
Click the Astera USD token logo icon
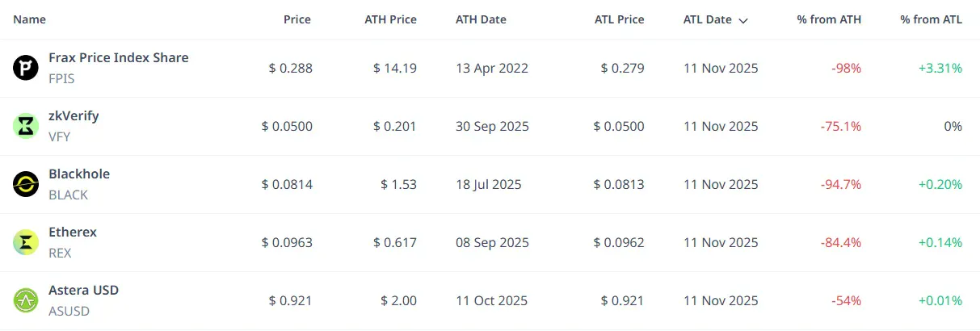pyautogui.click(x=26, y=300)
